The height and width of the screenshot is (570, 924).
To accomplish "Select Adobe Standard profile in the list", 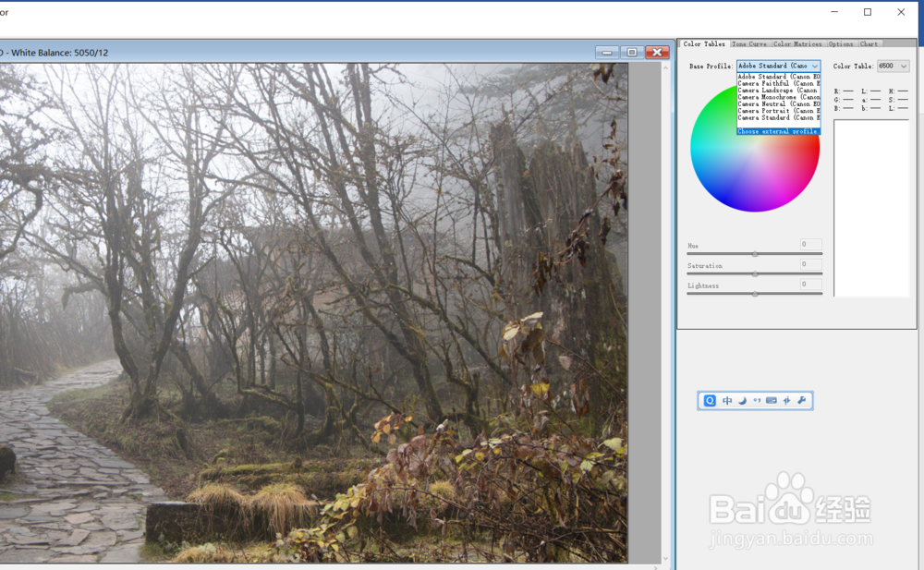I will pos(778,77).
